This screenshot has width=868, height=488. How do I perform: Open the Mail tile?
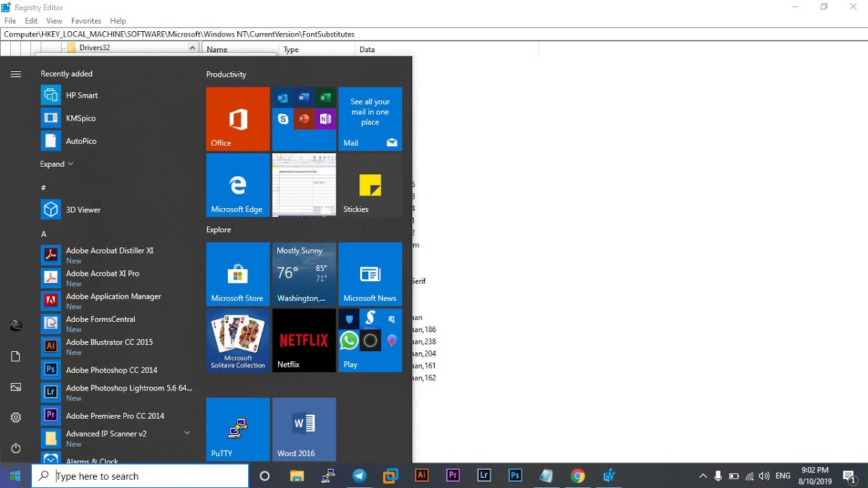click(x=370, y=119)
